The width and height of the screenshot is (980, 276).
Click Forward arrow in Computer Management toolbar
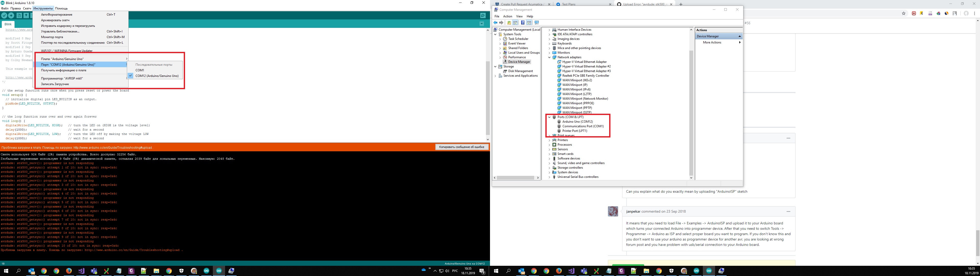pyautogui.click(x=501, y=22)
